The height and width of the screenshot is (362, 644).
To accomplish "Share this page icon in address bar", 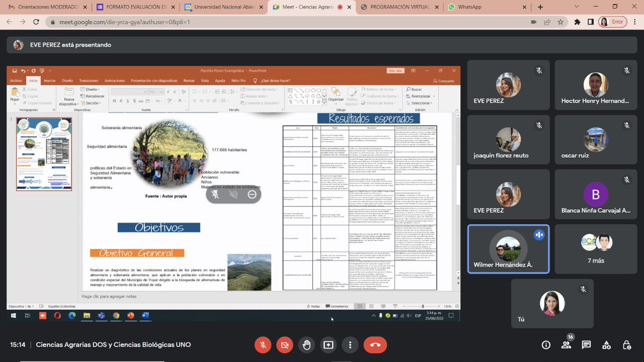I will coord(547,22).
